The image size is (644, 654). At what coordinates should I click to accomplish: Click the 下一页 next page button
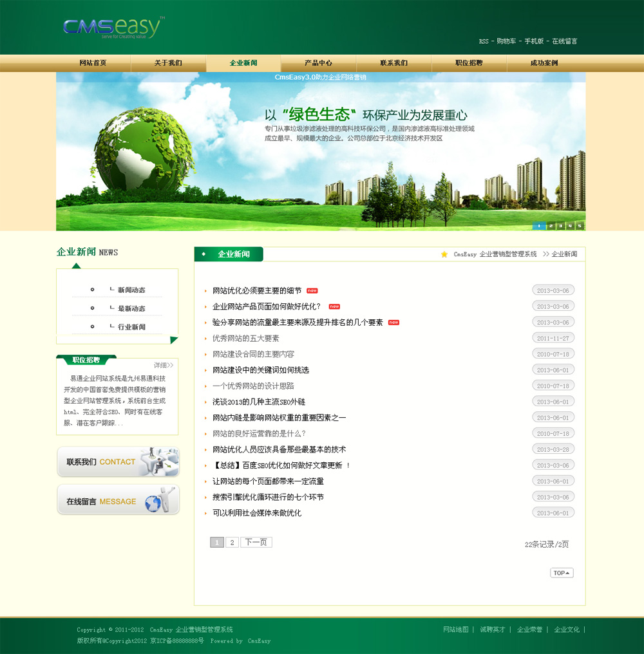click(x=256, y=543)
